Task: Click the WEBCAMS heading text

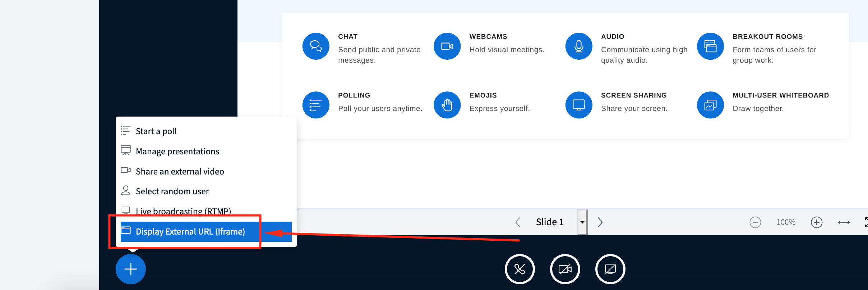Action: [x=488, y=37]
